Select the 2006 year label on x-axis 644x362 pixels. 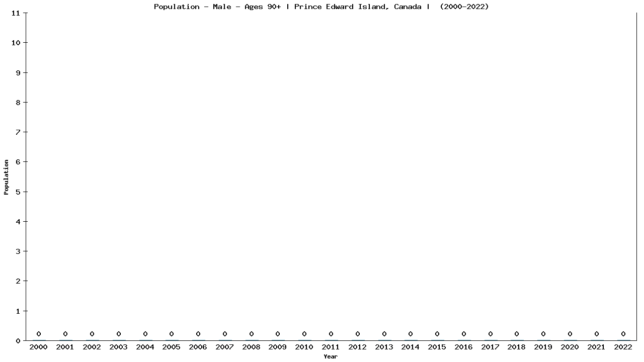pos(198,347)
